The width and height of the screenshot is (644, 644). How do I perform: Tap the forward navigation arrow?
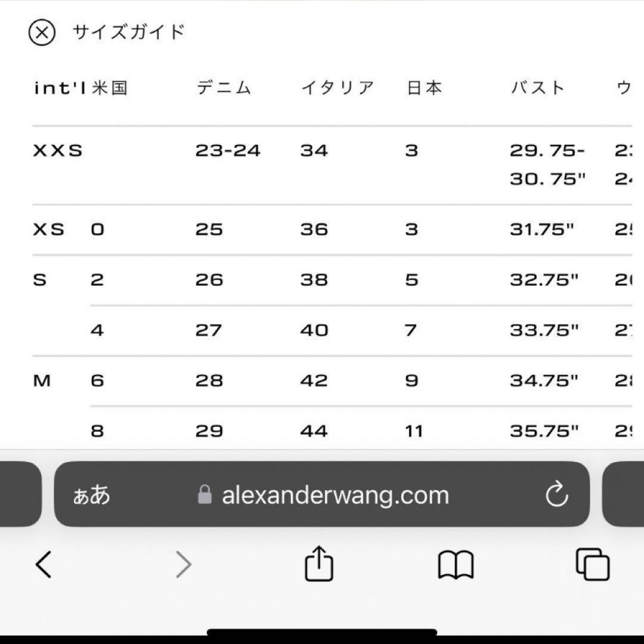tap(184, 564)
